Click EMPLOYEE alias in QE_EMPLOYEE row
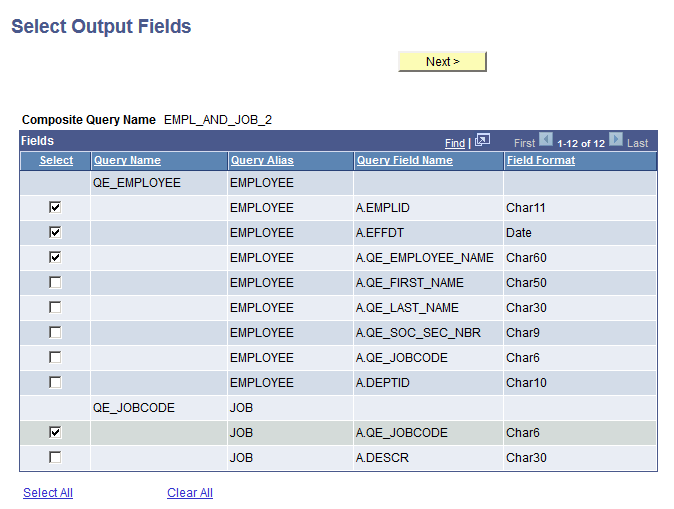Viewport: 674px width, 509px height. point(262,183)
